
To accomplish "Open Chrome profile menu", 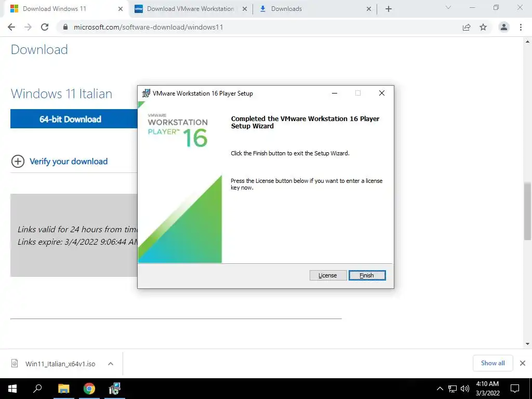I will pyautogui.click(x=504, y=27).
